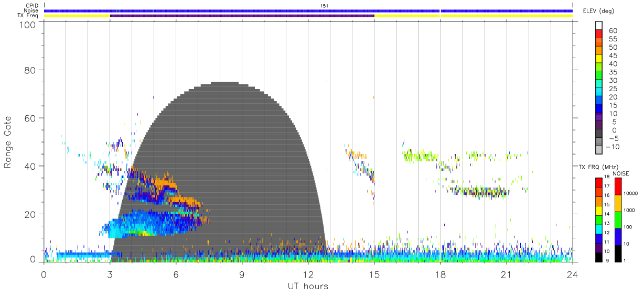Pick the dark gray segment of ELEV colorbar

[599, 134]
